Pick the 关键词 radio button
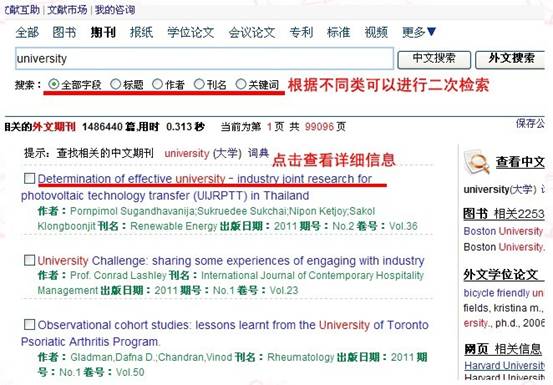This screenshot has width=553, height=385. [x=241, y=84]
